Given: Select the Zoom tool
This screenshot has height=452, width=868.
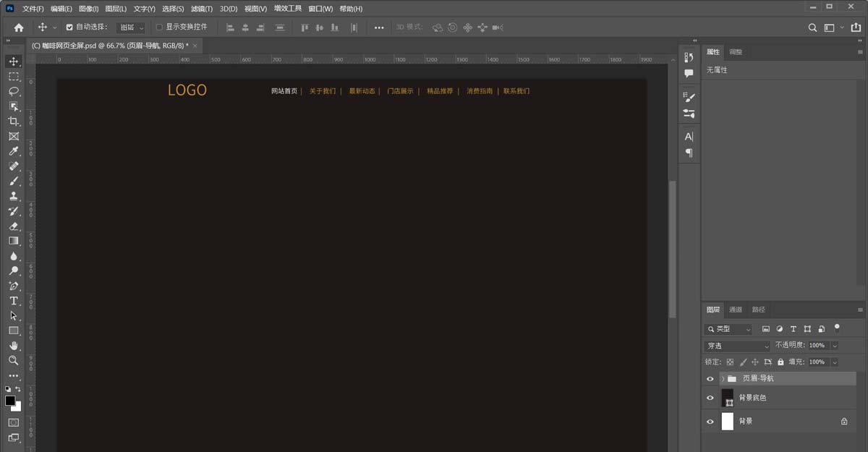Looking at the screenshot, I should click(14, 360).
